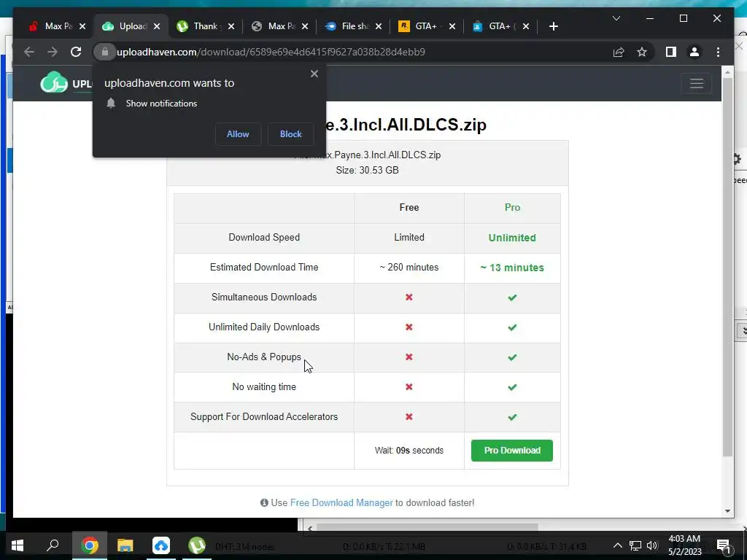The width and height of the screenshot is (747, 560).
Task: Click the Simultaneous Downloads red cross
Action: (409, 297)
